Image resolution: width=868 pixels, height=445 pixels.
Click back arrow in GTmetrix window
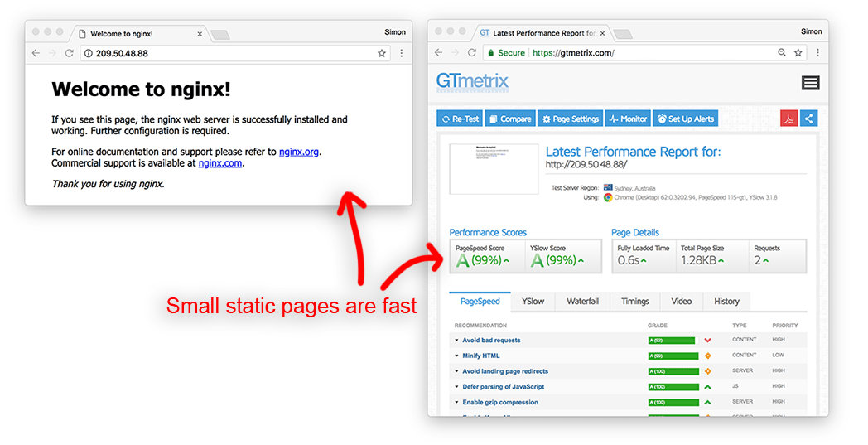tap(438, 53)
